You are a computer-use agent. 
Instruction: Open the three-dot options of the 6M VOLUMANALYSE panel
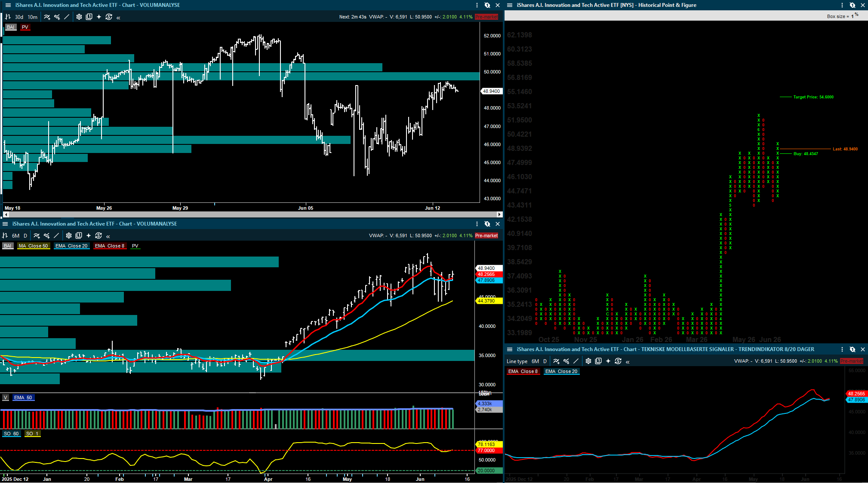tap(477, 224)
